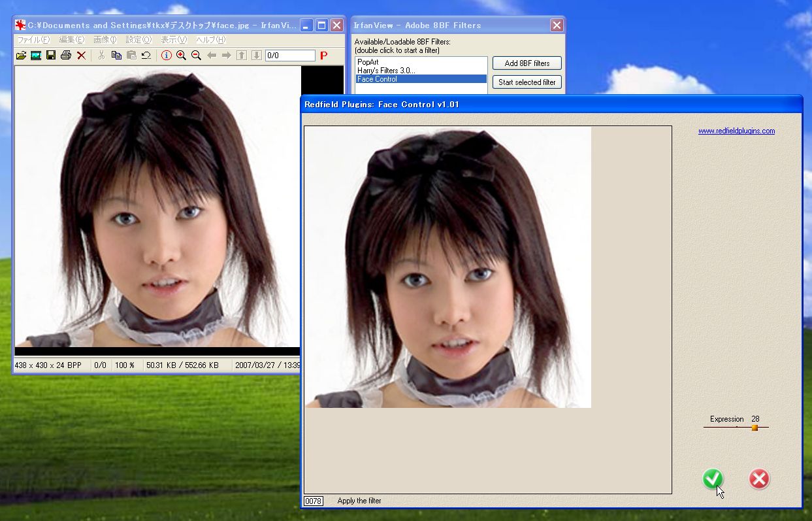Click the down arrow page icon
The image size is (812, 521).
257,56
